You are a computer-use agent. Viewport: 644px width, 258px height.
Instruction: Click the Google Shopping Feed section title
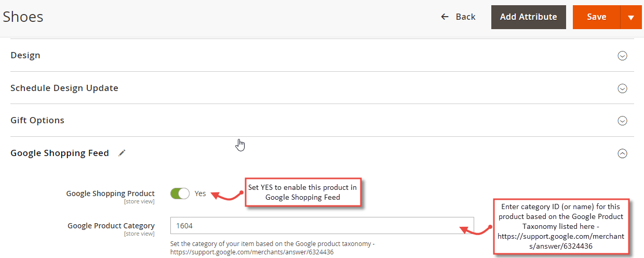pos(60,153)
